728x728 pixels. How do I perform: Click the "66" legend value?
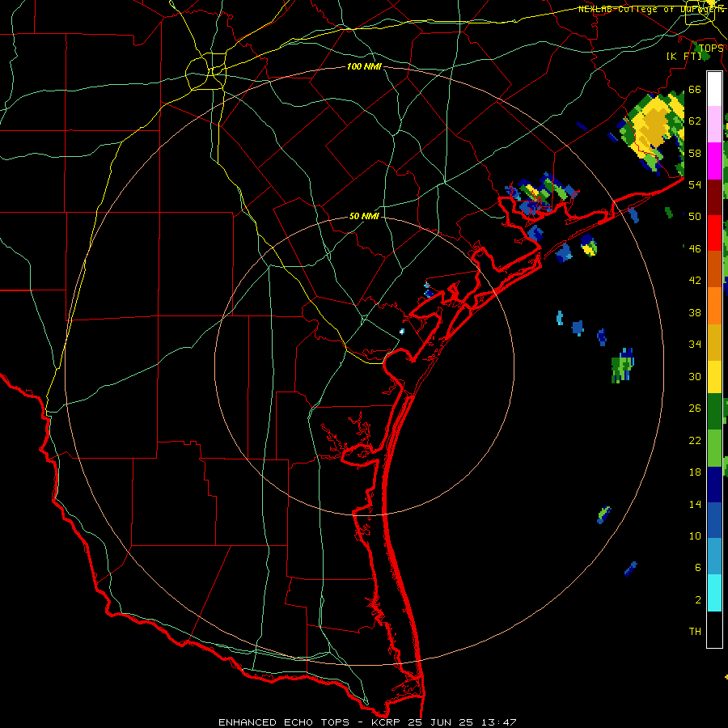695,89
